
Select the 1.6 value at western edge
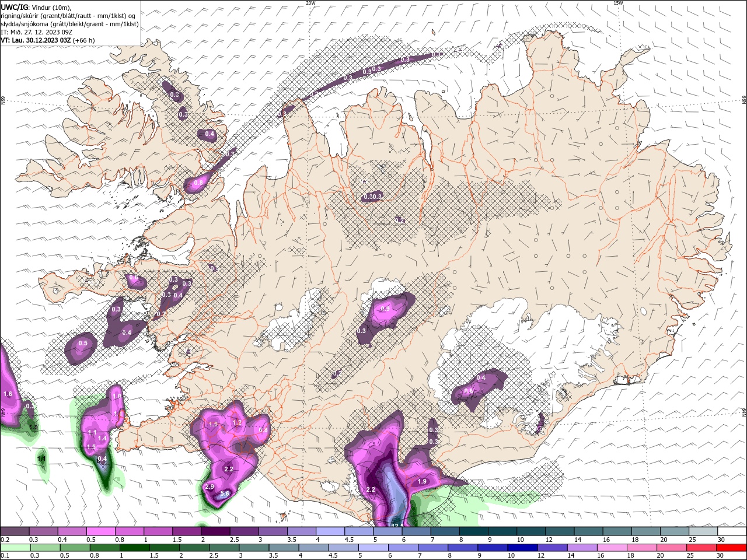coord(8,394)
